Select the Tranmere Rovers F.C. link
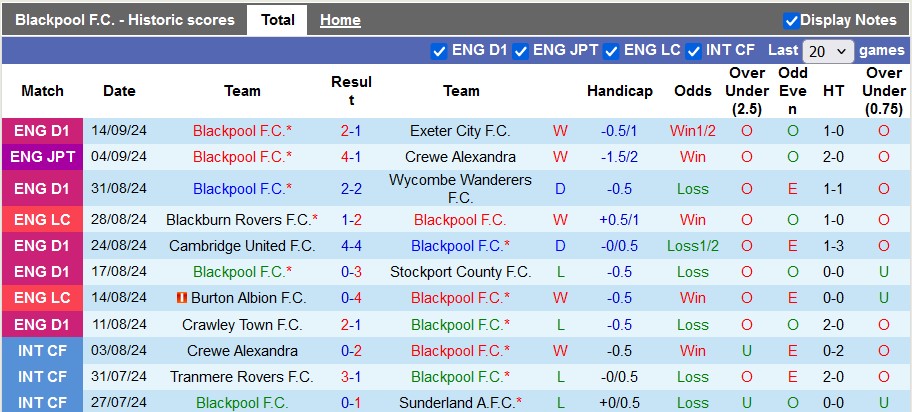This screenshot has height=412, width=912. 242,377
